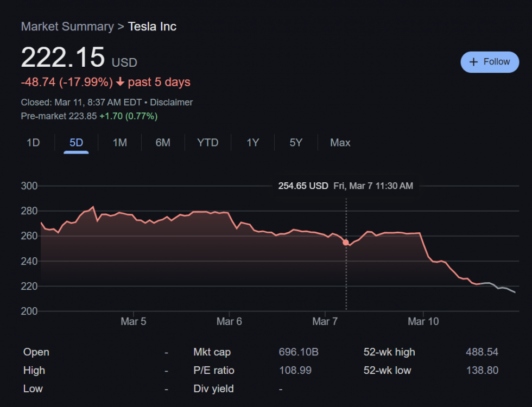Click the Mar 5 date label

(133, 322)
